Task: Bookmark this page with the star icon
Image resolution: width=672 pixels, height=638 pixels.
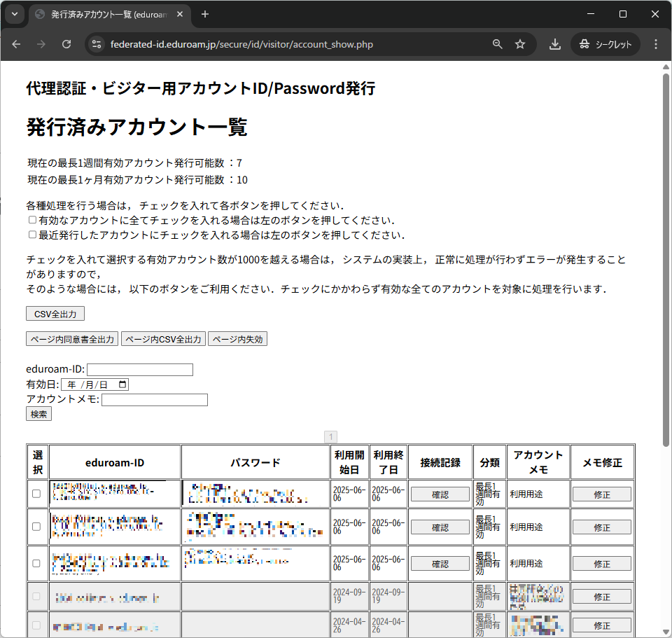Action: [520, 44]
